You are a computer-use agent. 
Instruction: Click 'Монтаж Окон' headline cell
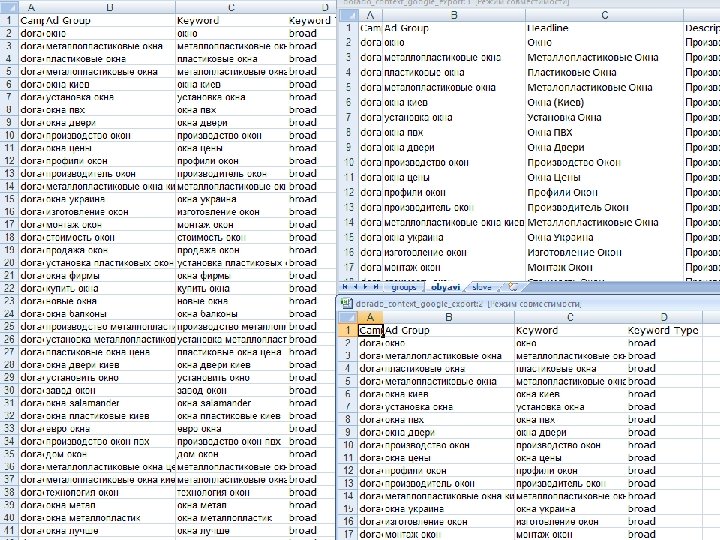605,267
